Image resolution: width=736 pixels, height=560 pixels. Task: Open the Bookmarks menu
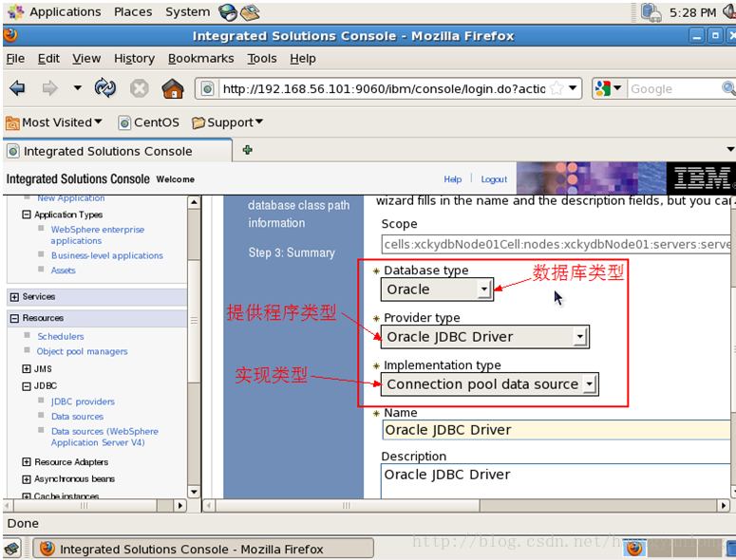coord(201,59)
